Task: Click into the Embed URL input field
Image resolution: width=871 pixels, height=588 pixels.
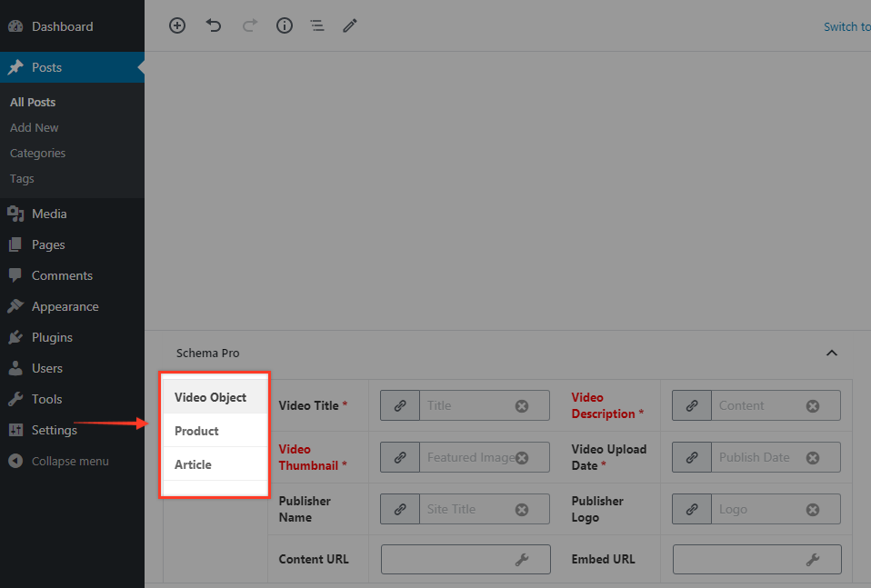Action: (x=735, y=560)
